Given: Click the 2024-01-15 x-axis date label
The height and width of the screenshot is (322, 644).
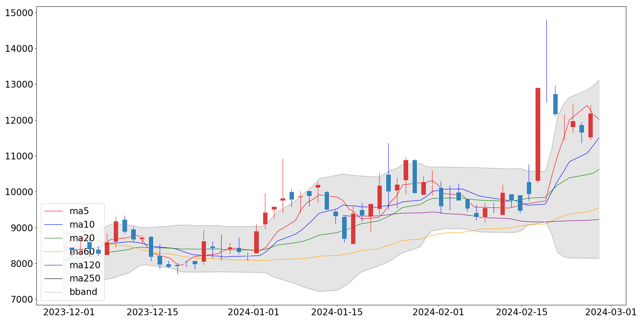Looking at the screenshot, I should pos(337,312).
